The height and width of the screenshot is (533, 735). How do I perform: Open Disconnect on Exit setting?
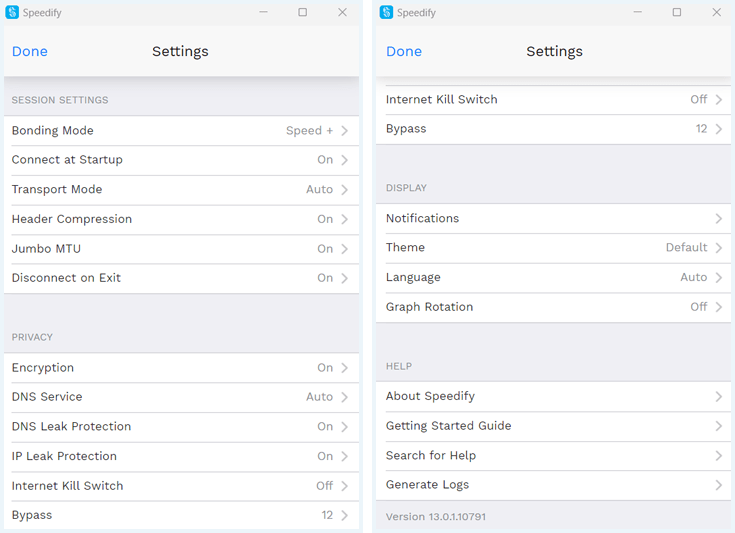click(x=181, y=278)
